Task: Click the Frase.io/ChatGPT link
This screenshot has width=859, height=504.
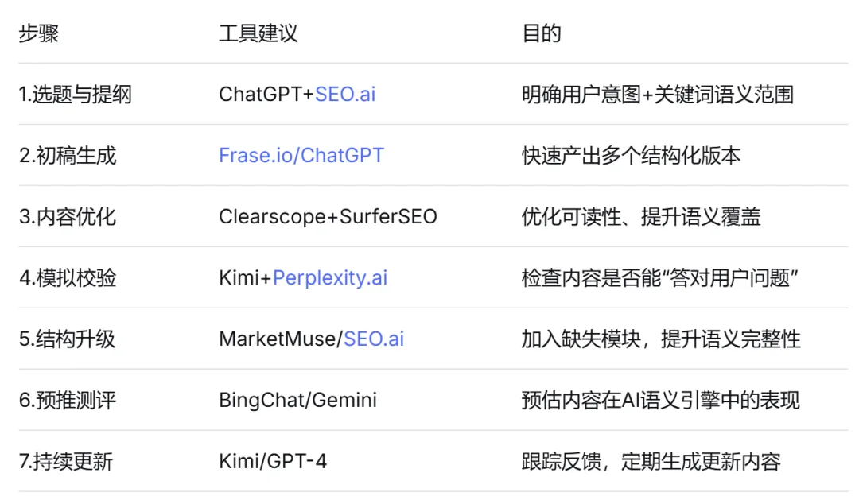Action: [x=301, y=155]
